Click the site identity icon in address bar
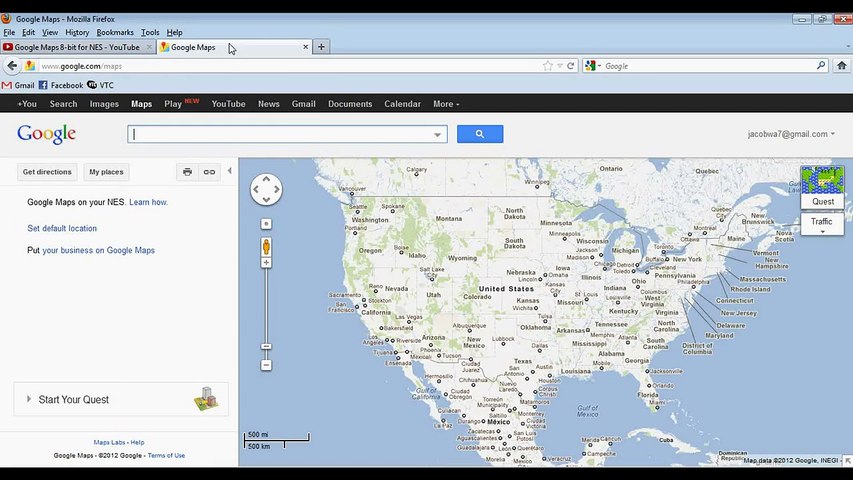Image resolution: width=853 pixels, height=480 pixels. pos(30,66)
